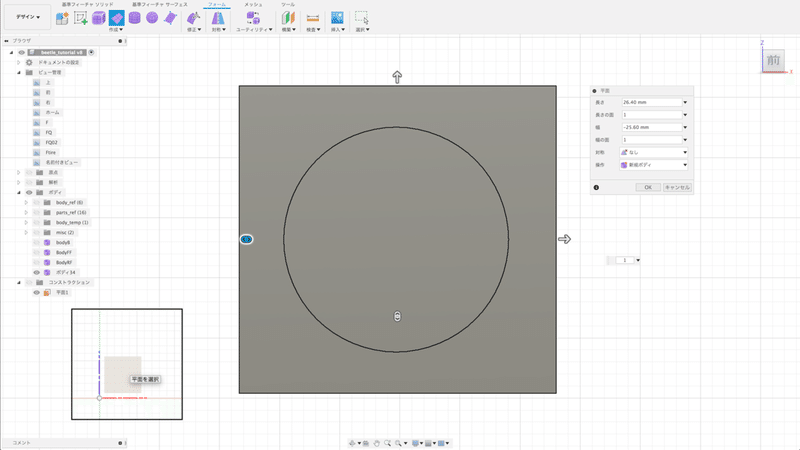Click the info icon in dialog footer
The width and height of the screenshot is (800, 450).
[596, 187]
